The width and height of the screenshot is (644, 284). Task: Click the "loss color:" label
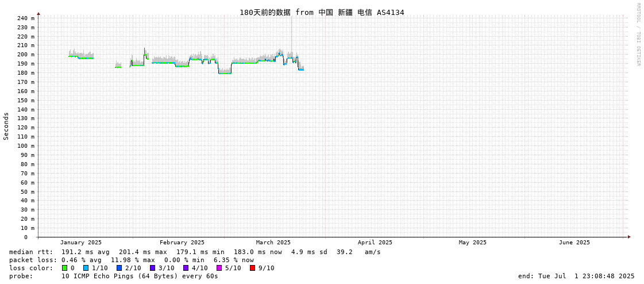[31, 268]
